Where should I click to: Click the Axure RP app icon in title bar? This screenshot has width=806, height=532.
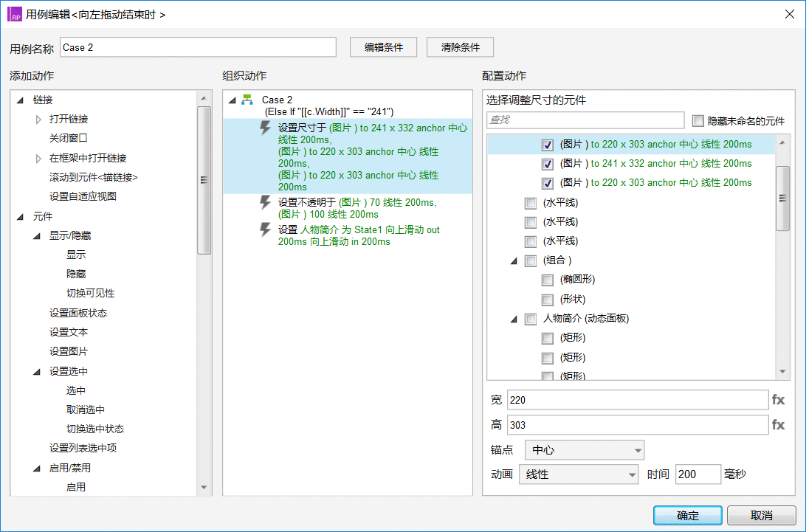point(15,15)
